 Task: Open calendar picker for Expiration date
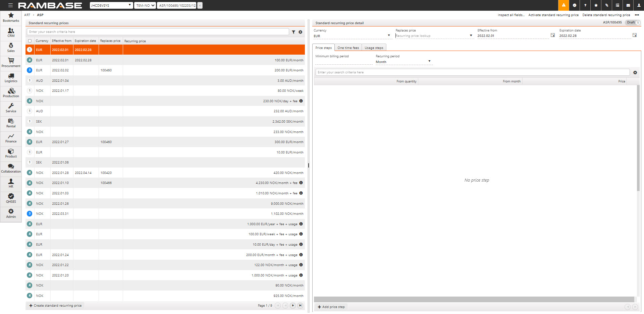click(x=634, y=35)
